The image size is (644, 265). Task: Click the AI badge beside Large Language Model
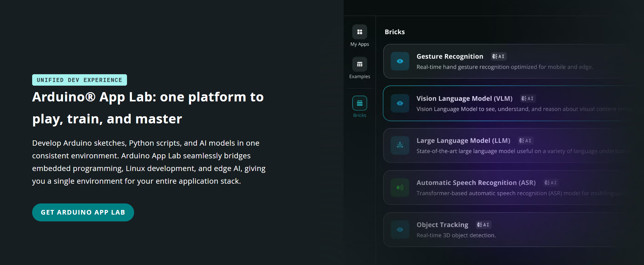point(525,140)
